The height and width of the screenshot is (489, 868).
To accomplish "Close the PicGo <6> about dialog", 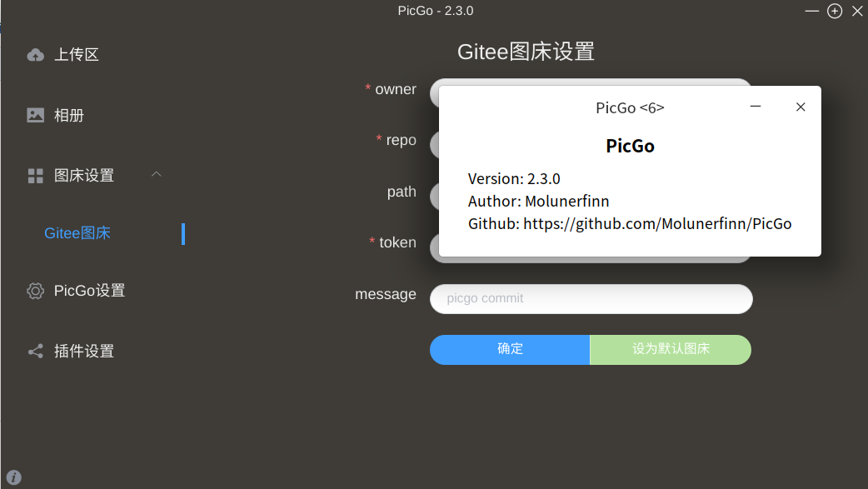I will (801, 107).
